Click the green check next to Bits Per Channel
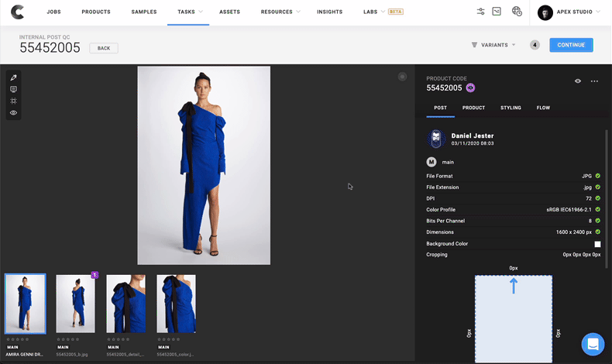This screenshot has height=364, width=612. (597, 221)
